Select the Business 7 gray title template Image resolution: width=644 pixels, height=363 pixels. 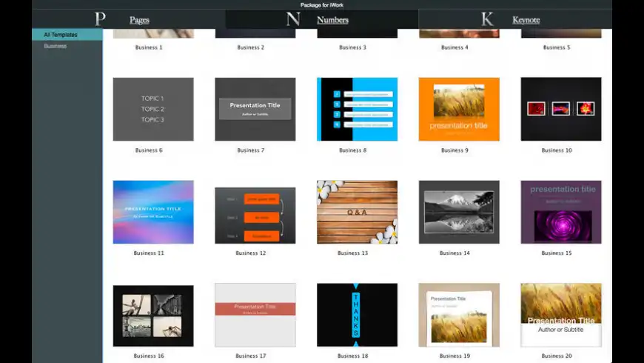[255, 109]
